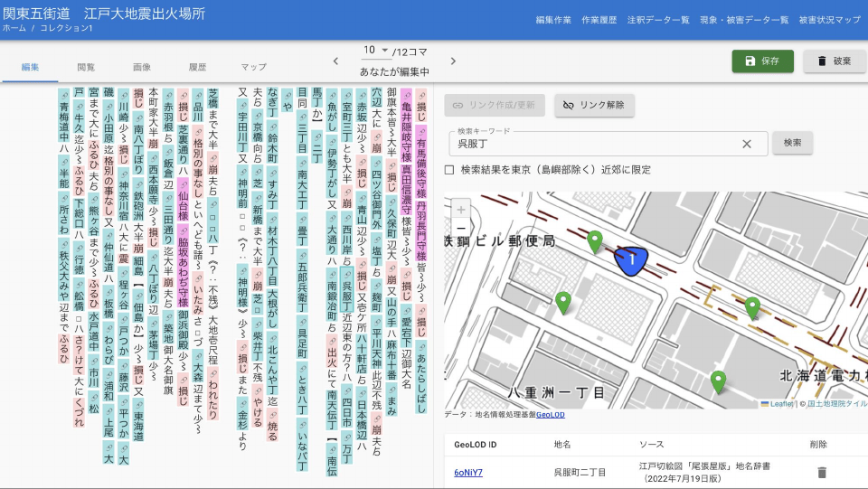Select the 水戸道中 annotation
This screenshot has height=489, width=868.
point(93,332)
